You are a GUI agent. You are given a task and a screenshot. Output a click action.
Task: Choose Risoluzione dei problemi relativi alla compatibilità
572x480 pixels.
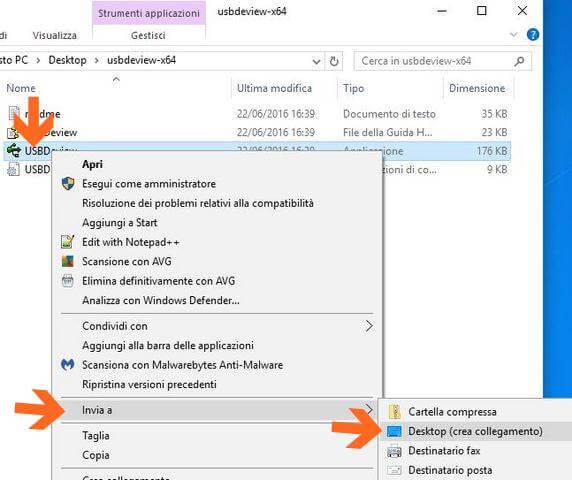tap(198, 203)
